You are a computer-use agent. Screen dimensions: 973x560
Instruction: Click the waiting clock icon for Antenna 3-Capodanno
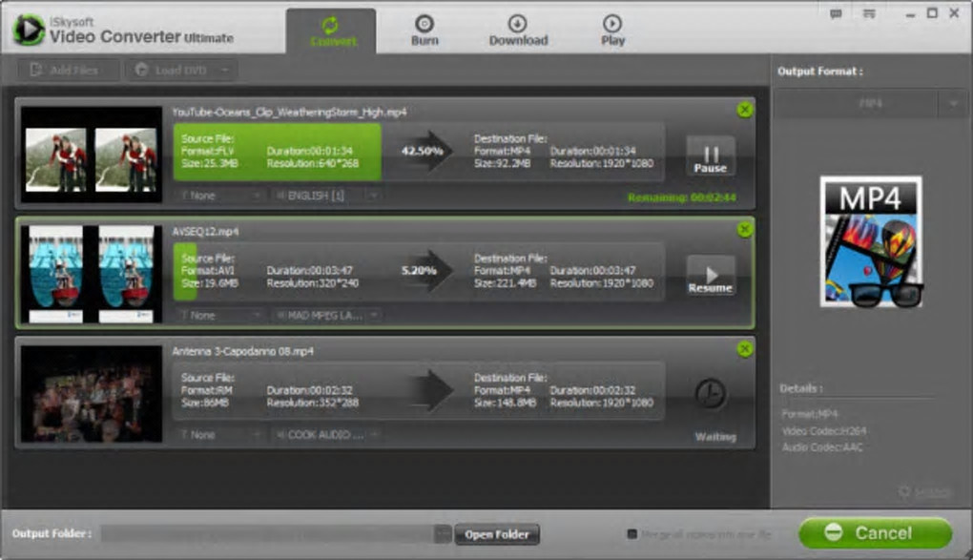point(711,394)
